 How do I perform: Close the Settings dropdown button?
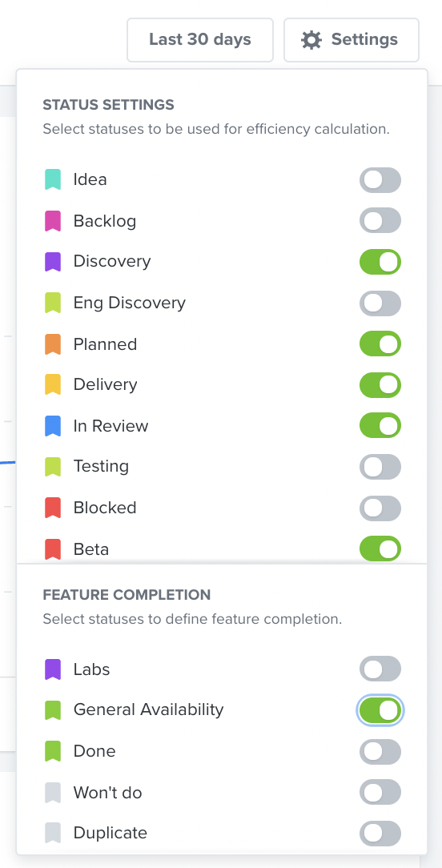(x=352, y=40)
